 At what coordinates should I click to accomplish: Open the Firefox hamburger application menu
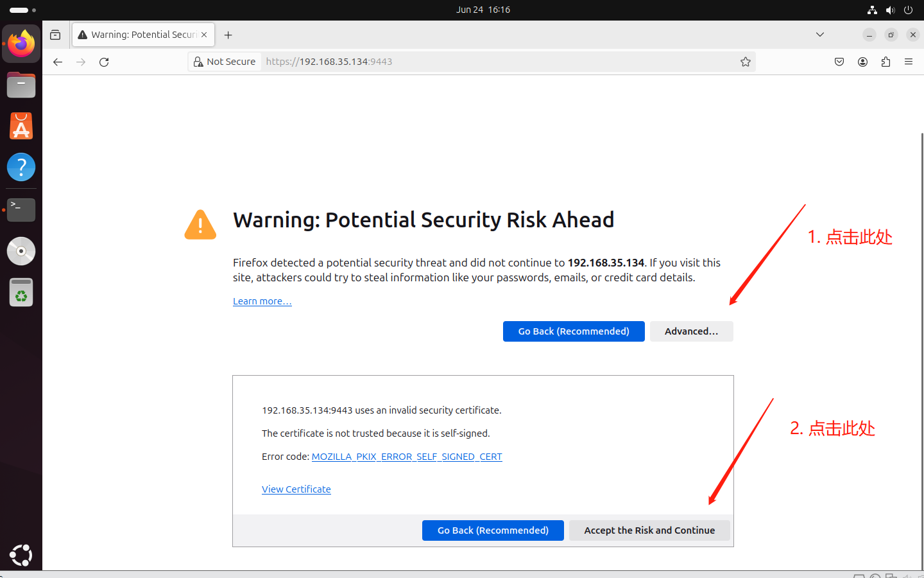(x=909, y=62)
